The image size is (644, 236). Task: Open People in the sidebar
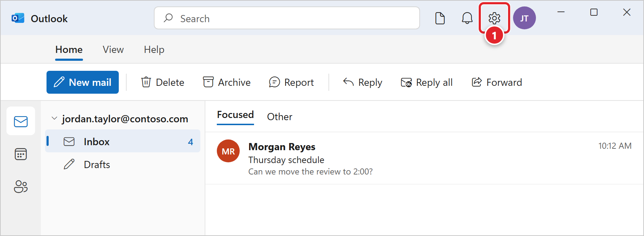(21, 186)
